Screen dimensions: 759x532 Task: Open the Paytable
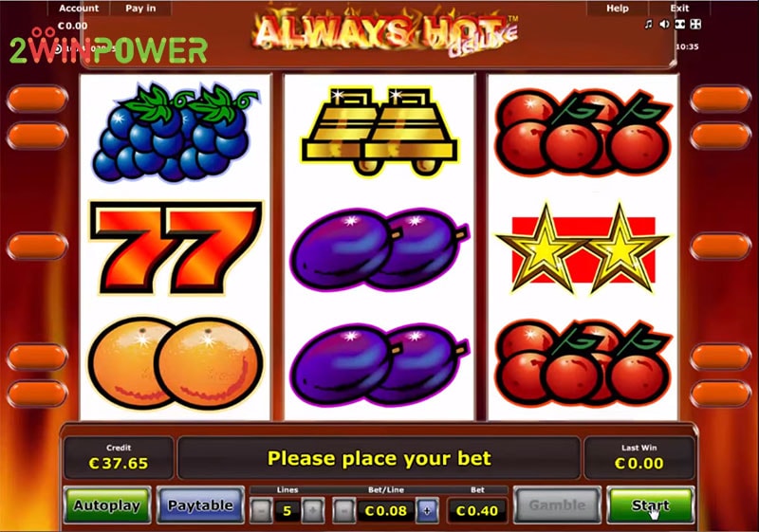coord(200,505)
